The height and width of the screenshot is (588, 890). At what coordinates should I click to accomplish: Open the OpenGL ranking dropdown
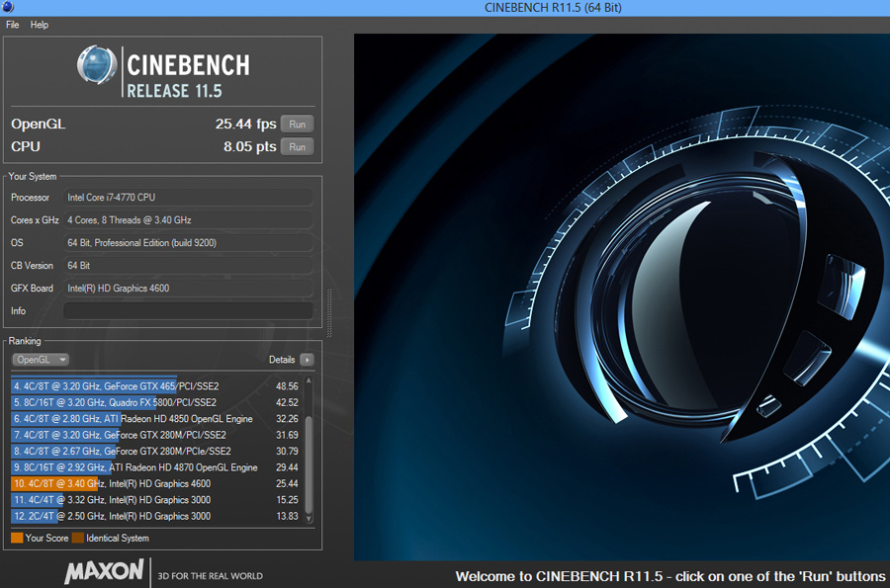41,360
